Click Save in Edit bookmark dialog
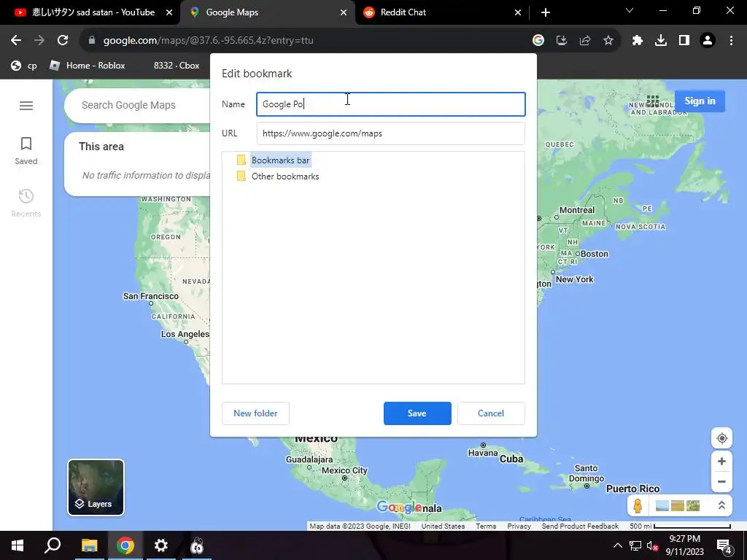The width and height of the screenshot is (747, 560). [417, 413]
